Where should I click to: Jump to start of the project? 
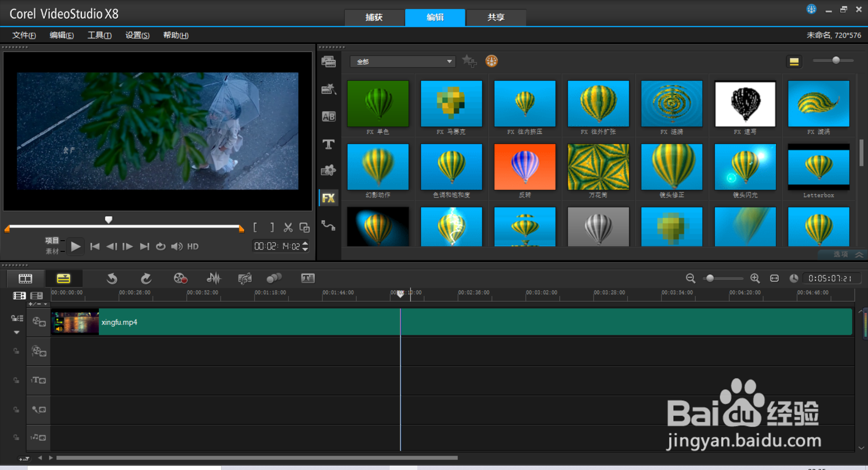tap(94, 246)
